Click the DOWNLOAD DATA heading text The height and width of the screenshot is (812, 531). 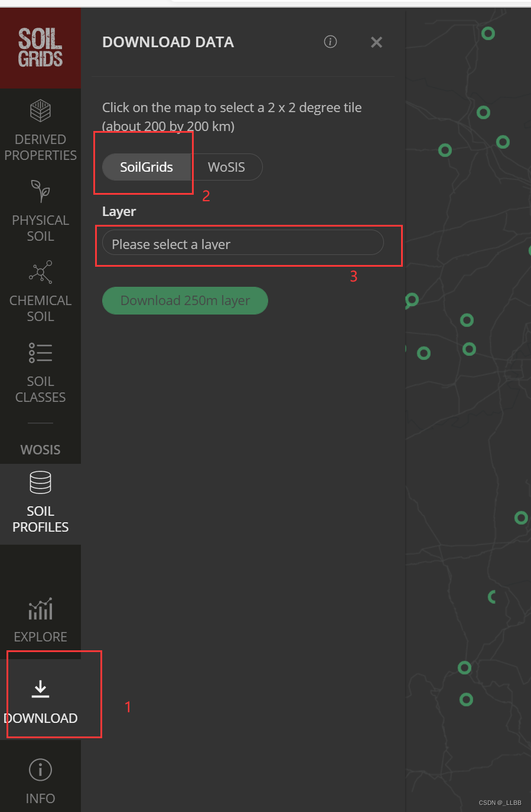168,42
